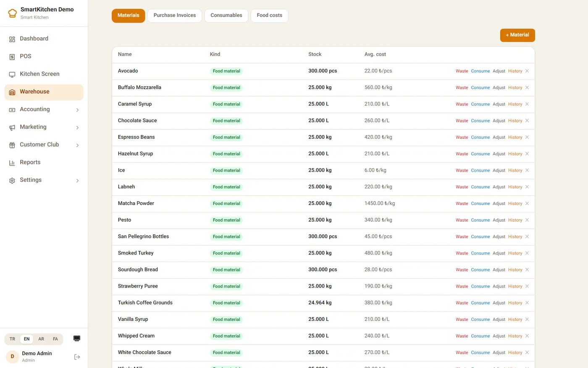Open History for Sourdough Bread
Image resolution: width=588 pixels, height=368 pixels.
click(515, 270)
